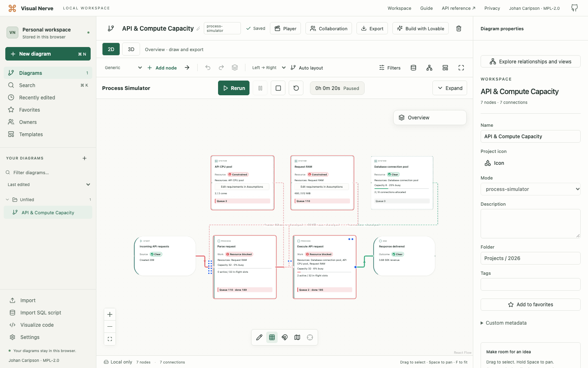Open the Overview layer panel

(x=430, y=118)
